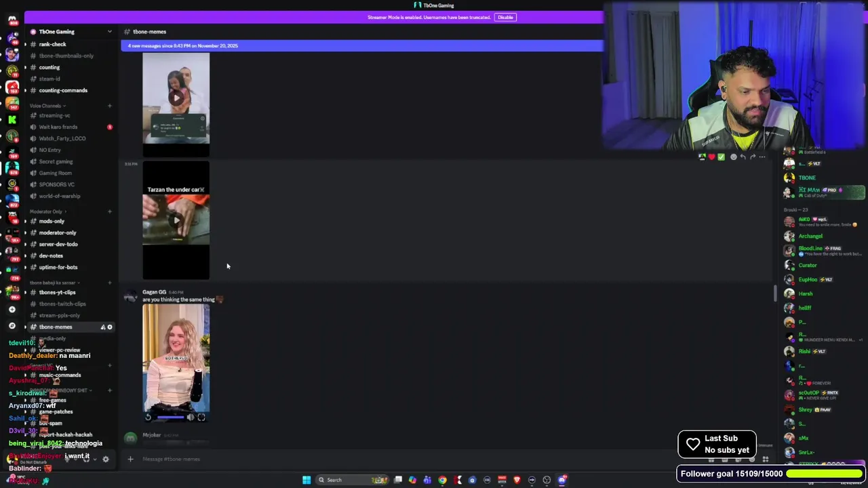868x488 pixels.
Task: Add a channel to tbone babaji ka sansar
Action: point(109,283)
